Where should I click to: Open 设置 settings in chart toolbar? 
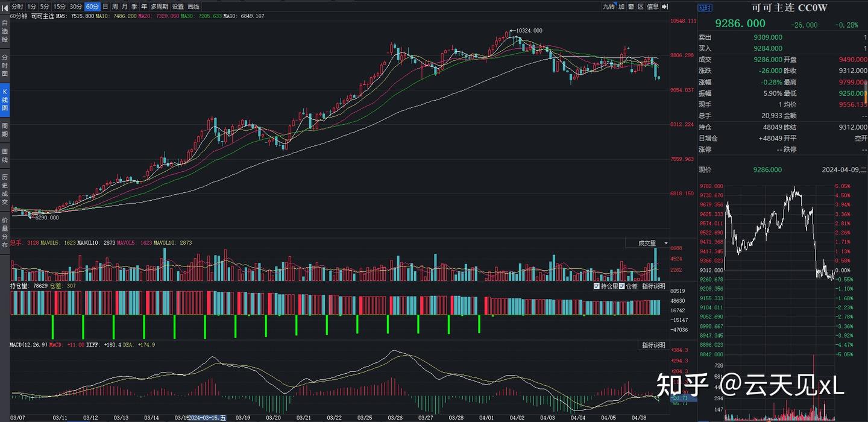pos(178,7)
